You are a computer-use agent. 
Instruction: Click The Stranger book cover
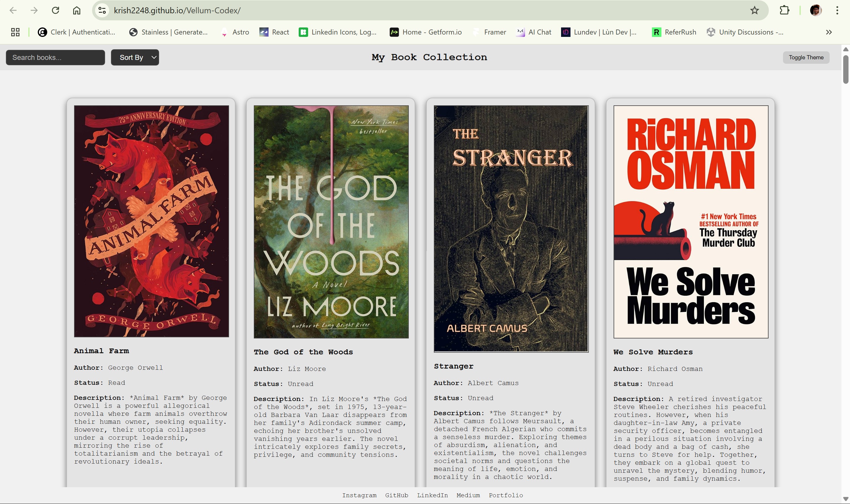[511, 229]
